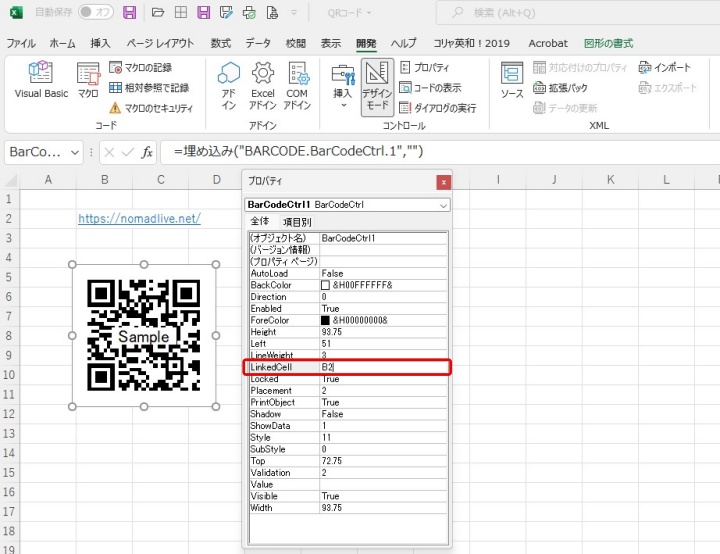Select the Value property field
The height and width of the screenshot is (554, 720).
coord(383,484)
